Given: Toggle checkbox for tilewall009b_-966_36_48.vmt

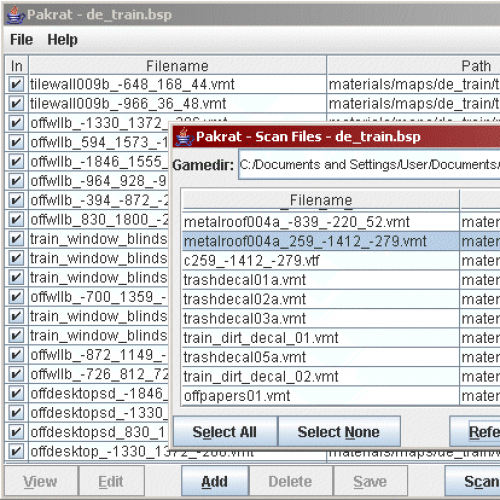Looking at the screenshot, I should coord(15,103).
